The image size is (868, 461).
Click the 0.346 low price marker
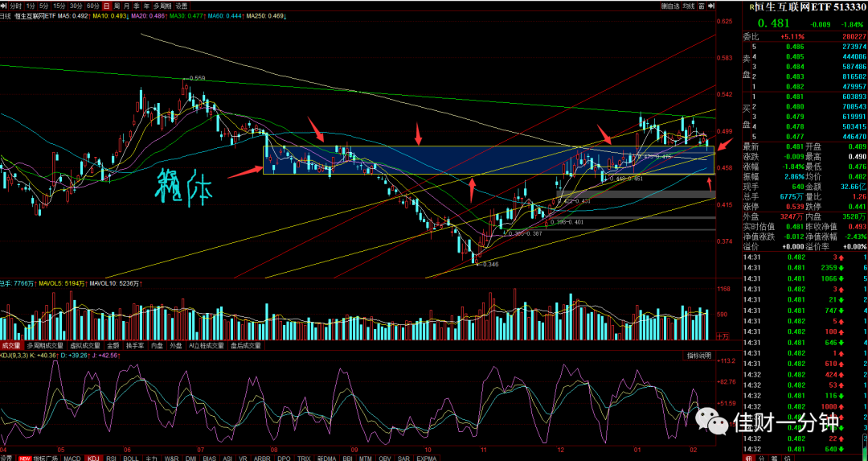[490, 265]
